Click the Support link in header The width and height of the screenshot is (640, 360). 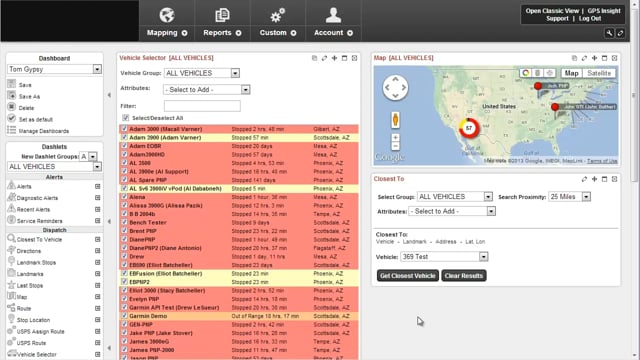pyautogui.click(x=557, y=19)
